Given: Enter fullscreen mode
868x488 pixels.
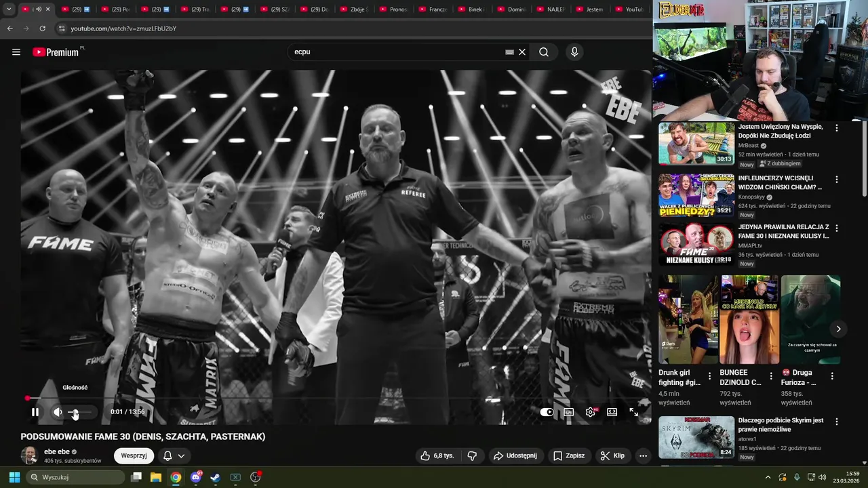Looking at the screenshot, I should click(634, 412).
